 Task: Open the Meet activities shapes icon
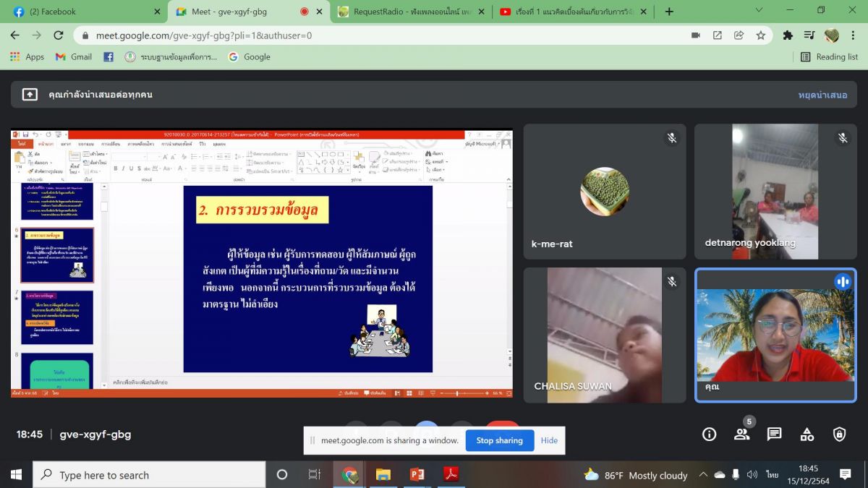pyautogui.click(x=807, y=434)
